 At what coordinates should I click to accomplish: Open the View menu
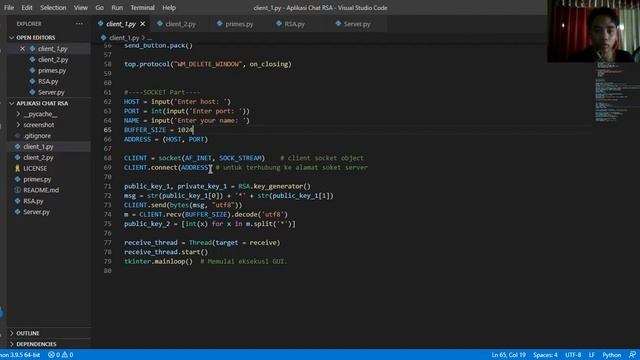tap(81, 8)
